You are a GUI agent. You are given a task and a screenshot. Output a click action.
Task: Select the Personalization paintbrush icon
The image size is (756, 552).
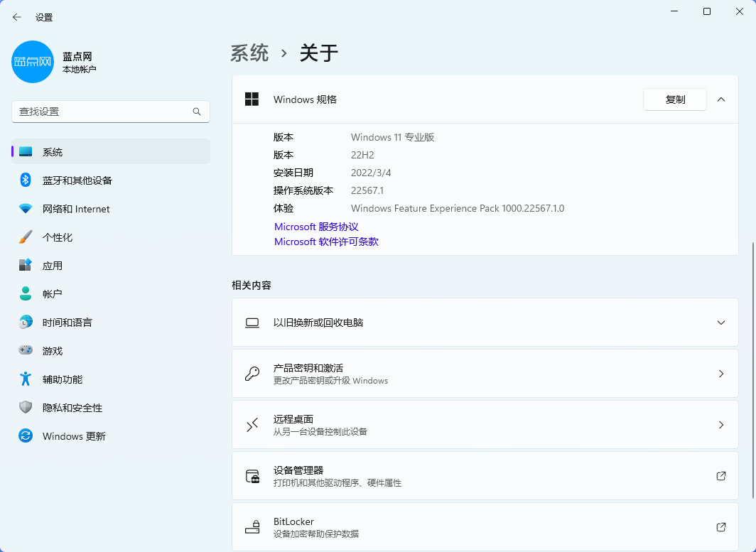tap(26, 237)
